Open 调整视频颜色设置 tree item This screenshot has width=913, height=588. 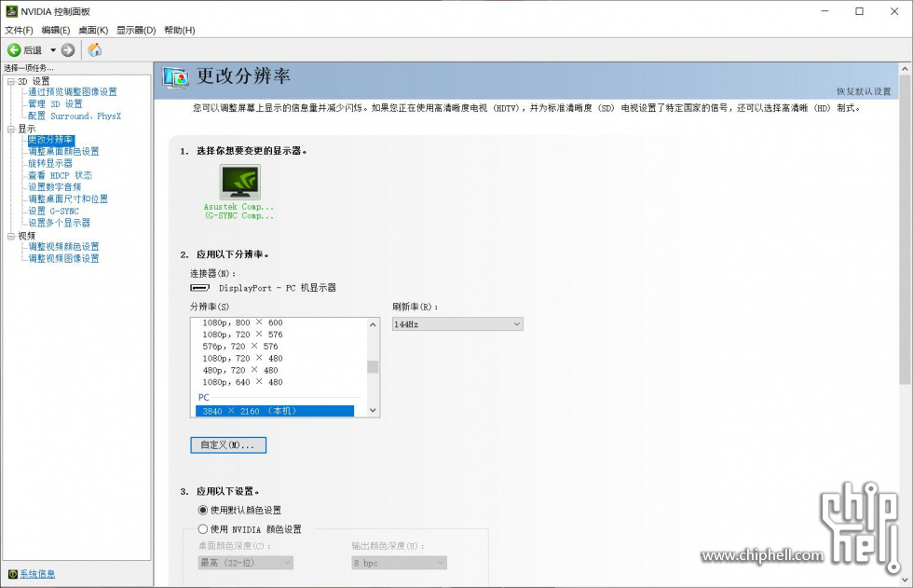click(x=63, y=247)
